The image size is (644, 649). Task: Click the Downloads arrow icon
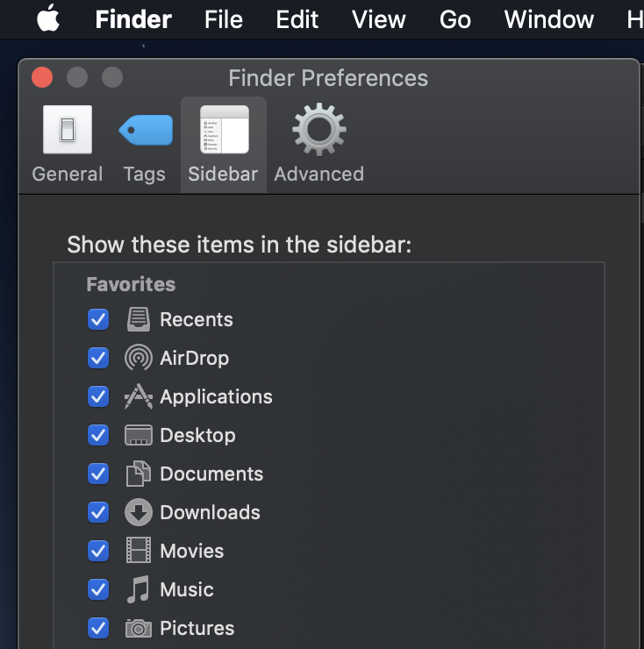pos(139,512)
